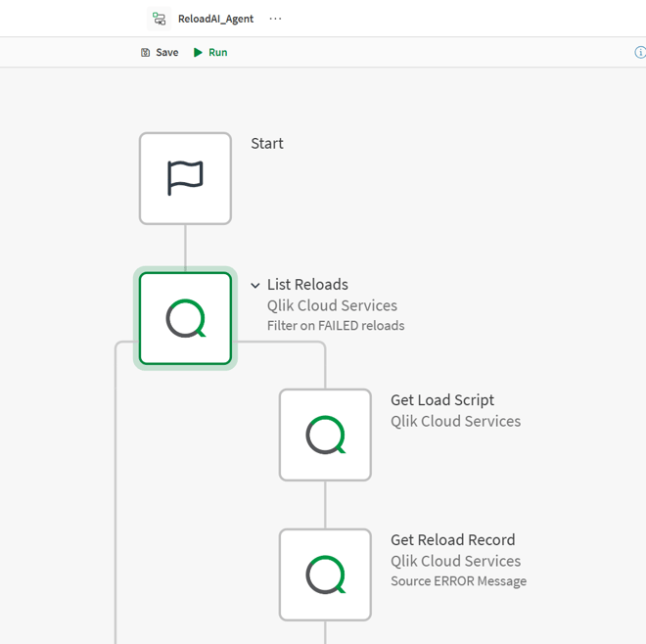Click the Get Load Script label

click(x=442, y=400)
